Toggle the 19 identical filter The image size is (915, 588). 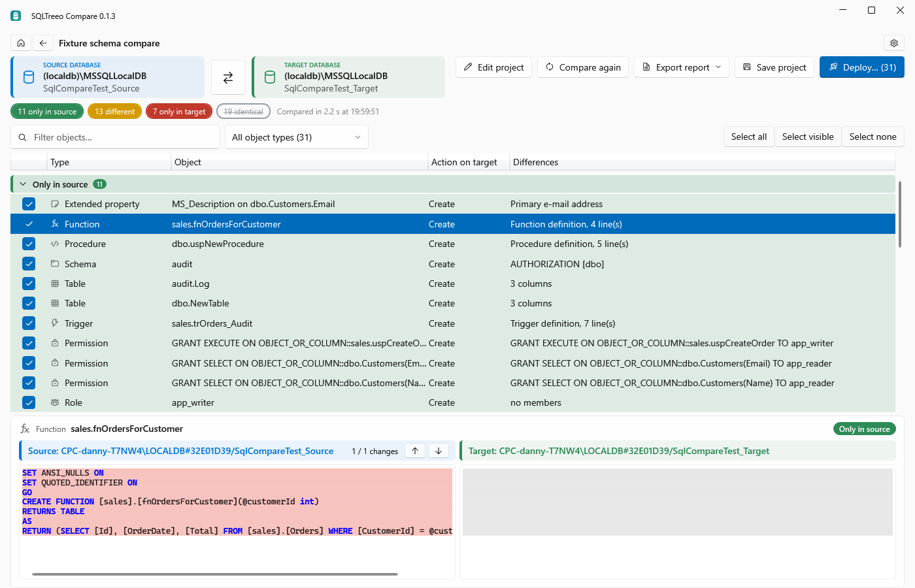pos(243,112)
